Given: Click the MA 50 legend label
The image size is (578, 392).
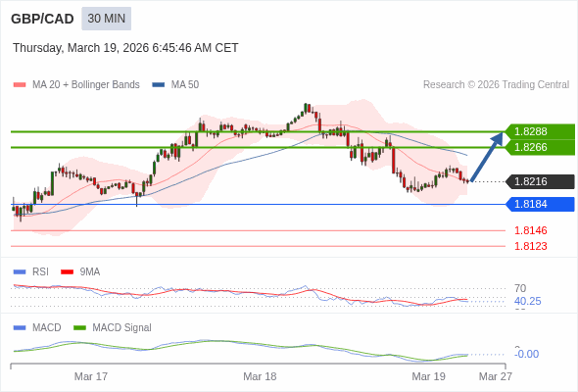Looking at the screenshot, I should [x=185, y=85].
